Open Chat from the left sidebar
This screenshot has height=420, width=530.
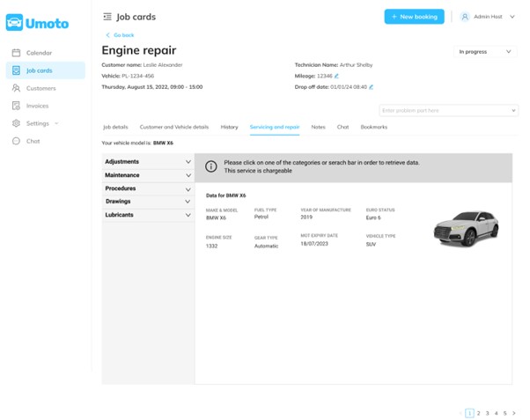click(33, 141)
